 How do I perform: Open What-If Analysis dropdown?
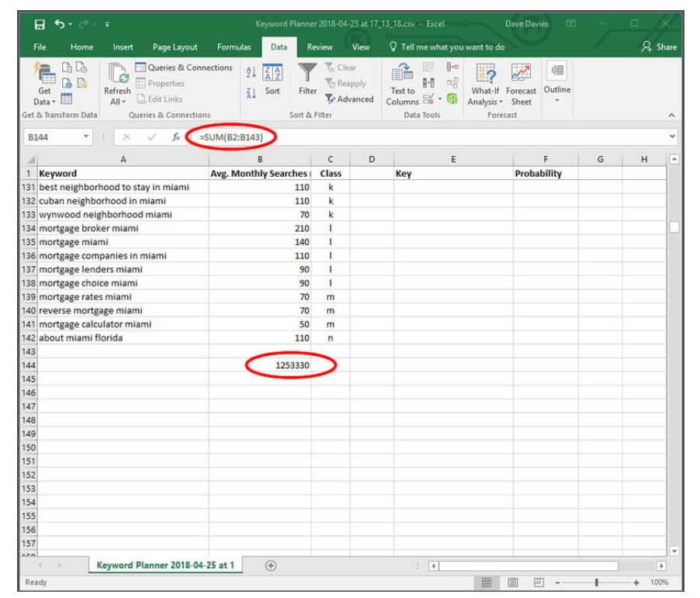click(485, 84)
